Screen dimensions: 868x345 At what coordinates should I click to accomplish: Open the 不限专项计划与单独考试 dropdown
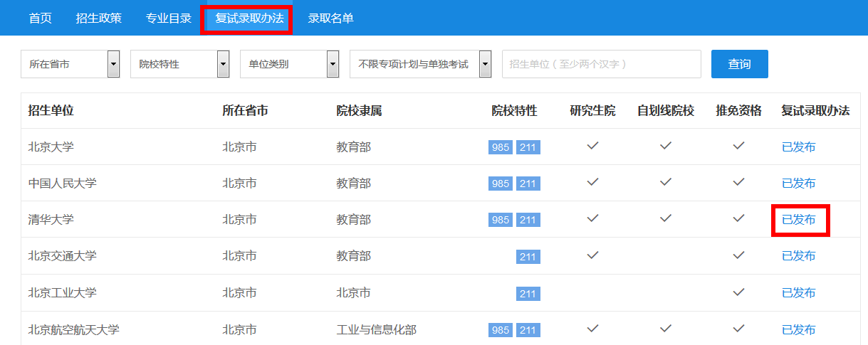click(421, 64)
